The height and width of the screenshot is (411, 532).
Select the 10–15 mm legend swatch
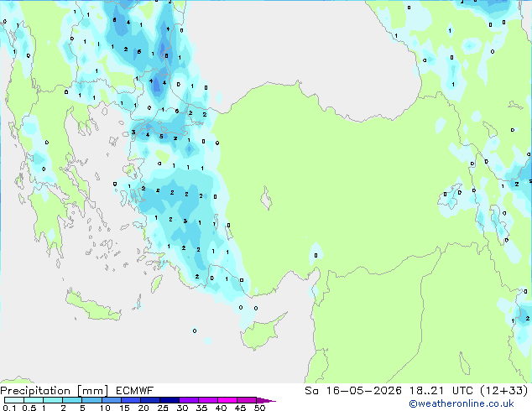point(111,400)
